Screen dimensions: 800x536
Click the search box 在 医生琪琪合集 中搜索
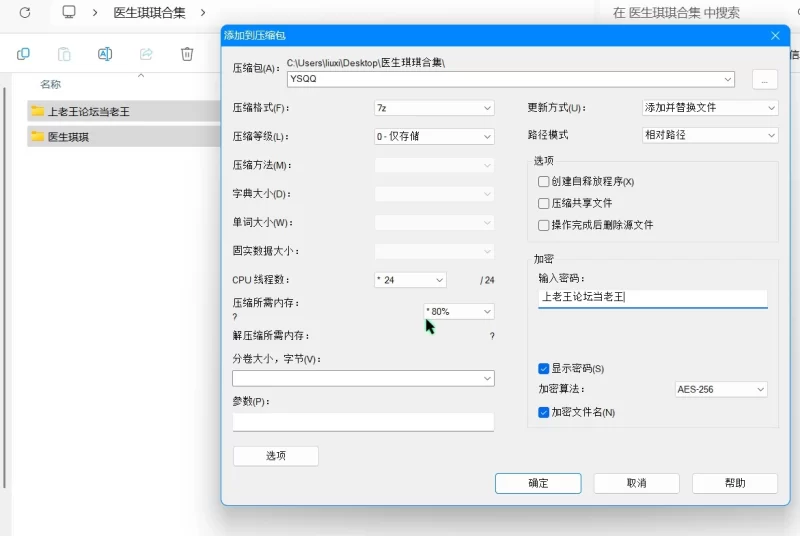click(676, 13)
